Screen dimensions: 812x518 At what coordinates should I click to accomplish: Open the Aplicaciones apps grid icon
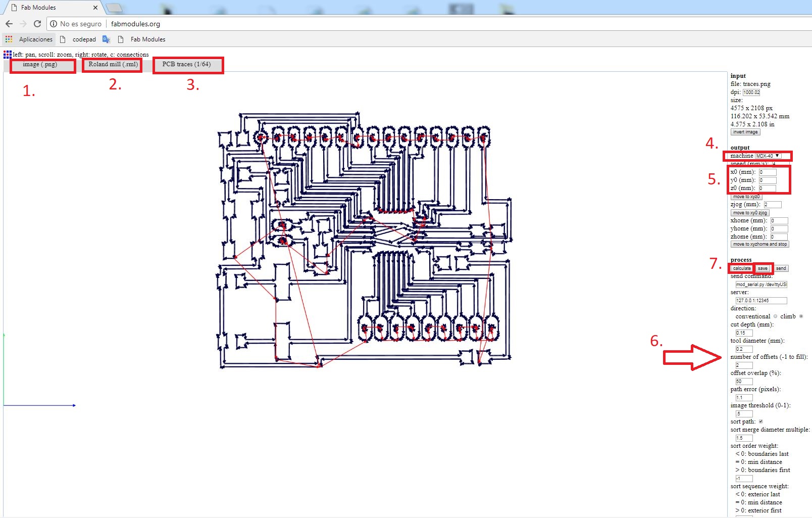pos(9,39)
